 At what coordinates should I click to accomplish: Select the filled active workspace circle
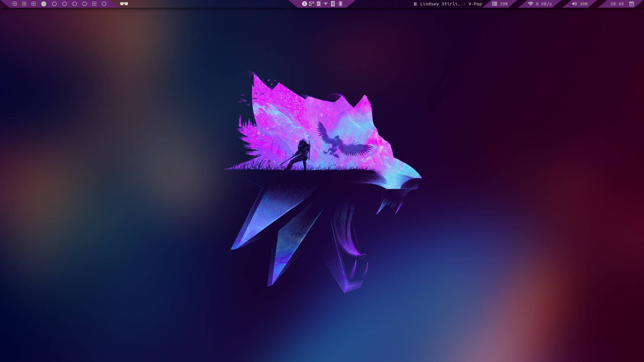coord(44,4)
